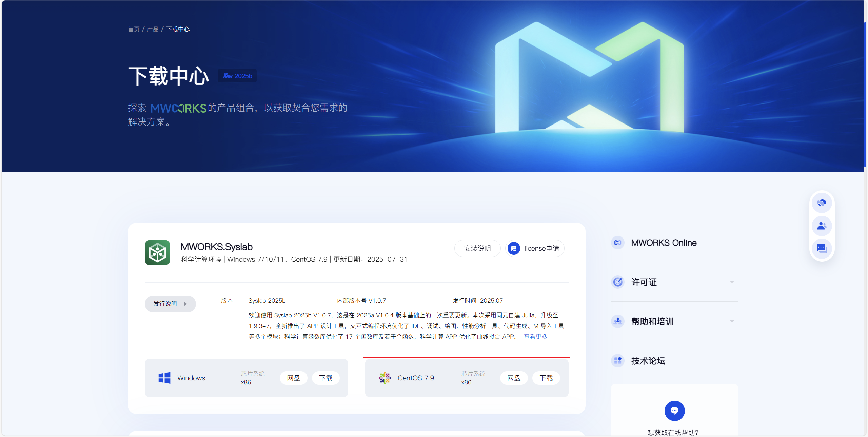The width and height of the screenshot is (868, 437).
Task: Click the 许可证 menu label
Action: [644, 282]
